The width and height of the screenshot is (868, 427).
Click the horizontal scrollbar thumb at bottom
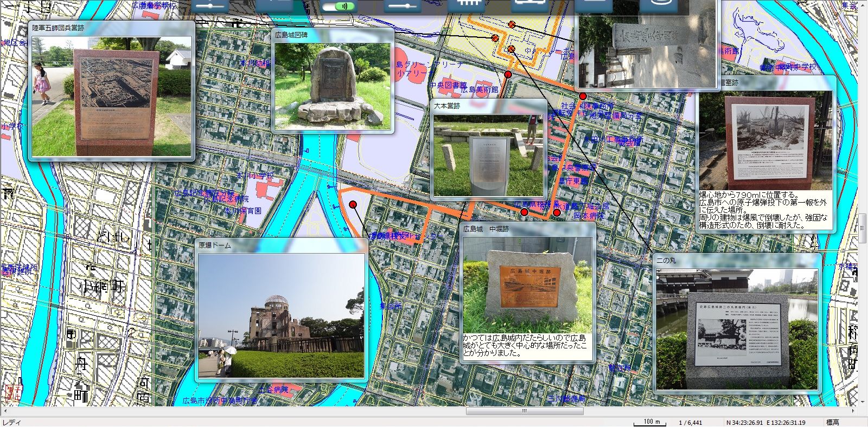pyautogui.click(x=525, y=411)
